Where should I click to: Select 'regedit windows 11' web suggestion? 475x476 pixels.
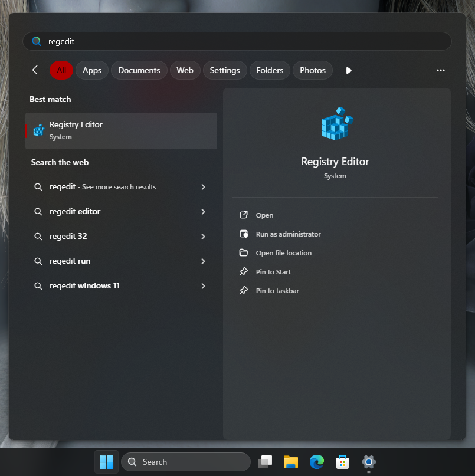pos(121,285)
